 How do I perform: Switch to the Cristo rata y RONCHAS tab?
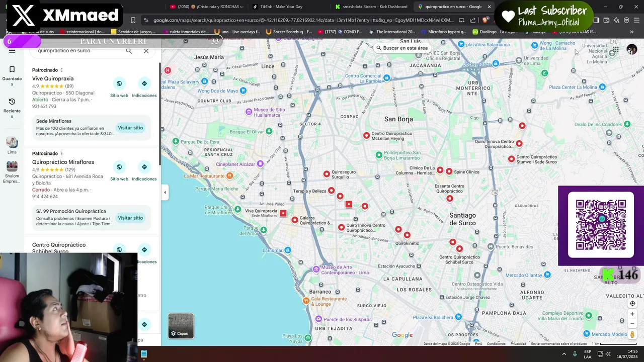click(207, 7)
